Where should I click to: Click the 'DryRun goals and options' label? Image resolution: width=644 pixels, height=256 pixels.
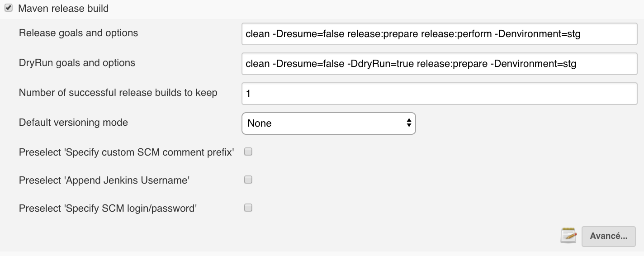tap(77, 63)
